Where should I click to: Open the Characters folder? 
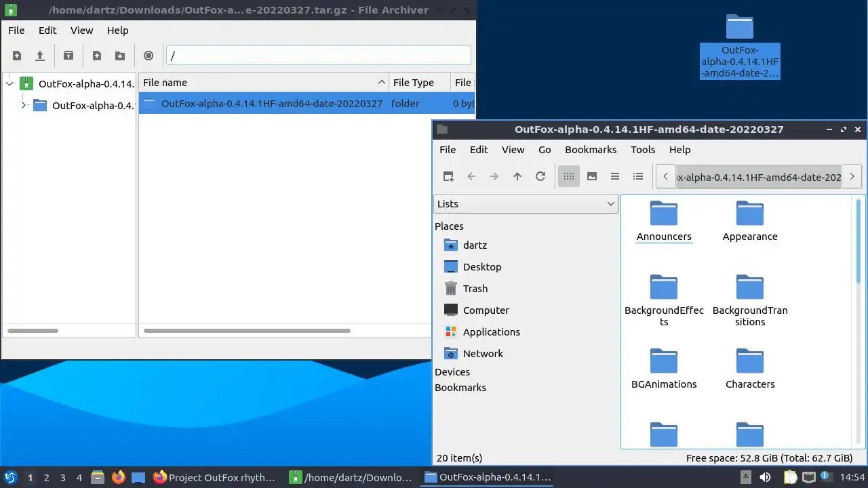pos(750,369)
